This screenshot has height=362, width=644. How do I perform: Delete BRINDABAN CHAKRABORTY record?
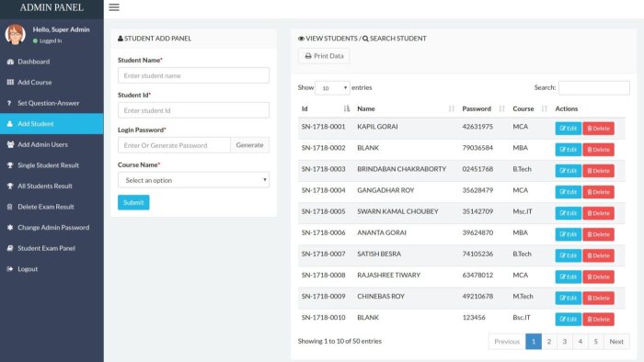[598, 171]
